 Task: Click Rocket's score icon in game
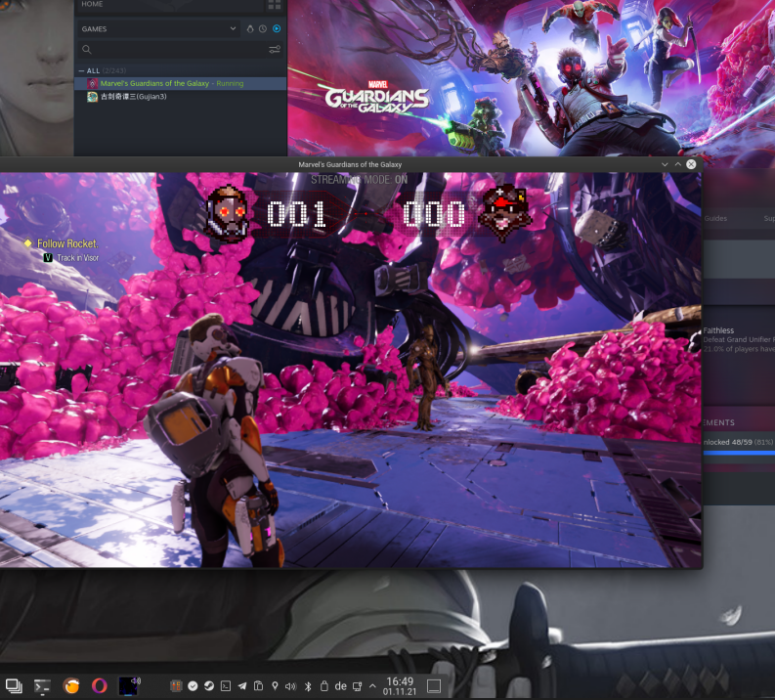pyautogui.click(x=504, y=213)
